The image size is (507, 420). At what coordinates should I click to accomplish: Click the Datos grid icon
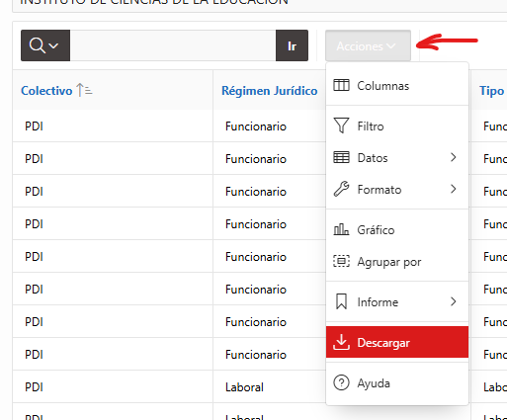pos(341,157)
